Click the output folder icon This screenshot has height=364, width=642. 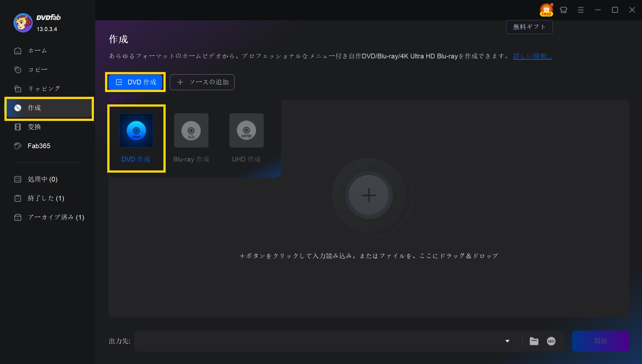(x=534, y=341)
